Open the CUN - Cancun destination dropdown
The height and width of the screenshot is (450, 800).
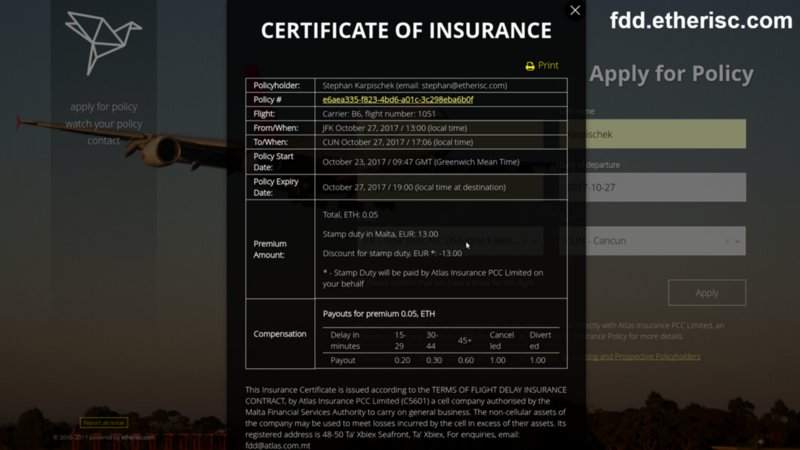tap(653, 241)
